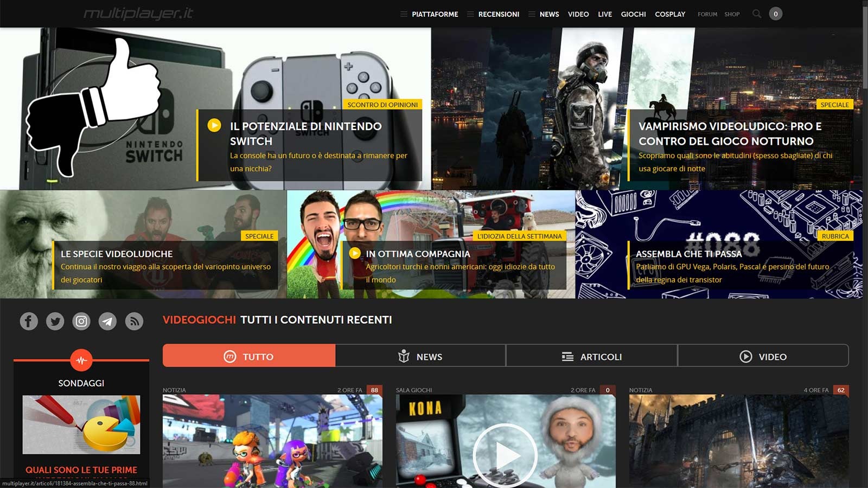Image resolution: width=868 pixels, height=488 pixels.
Task: Open Il Potenziale di Nintendo Switch article
Action: (x=305, y=133)
